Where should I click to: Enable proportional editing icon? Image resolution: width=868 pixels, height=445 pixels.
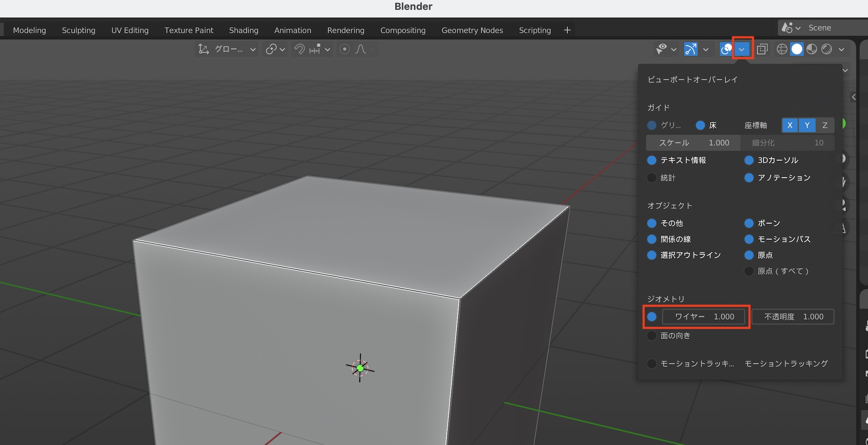tap(345, 49)
